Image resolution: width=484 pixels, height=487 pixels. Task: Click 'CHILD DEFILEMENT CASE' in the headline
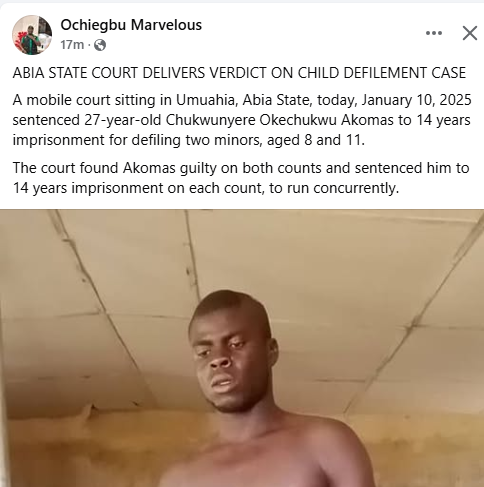(382, 73)
